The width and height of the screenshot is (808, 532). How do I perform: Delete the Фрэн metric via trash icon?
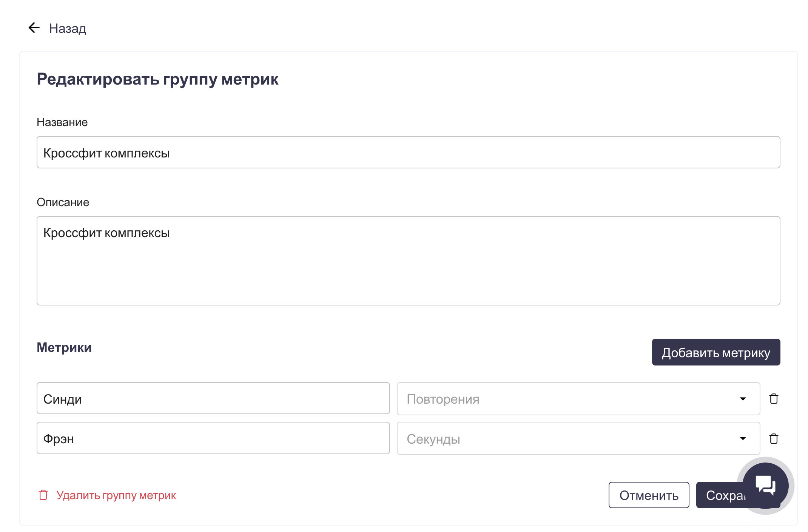click(x=774, y=438)
